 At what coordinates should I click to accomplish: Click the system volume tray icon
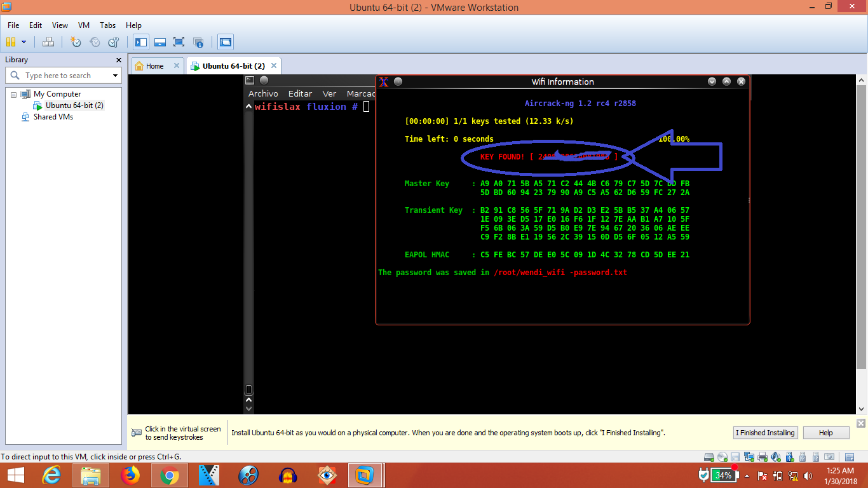pos(808,475)
